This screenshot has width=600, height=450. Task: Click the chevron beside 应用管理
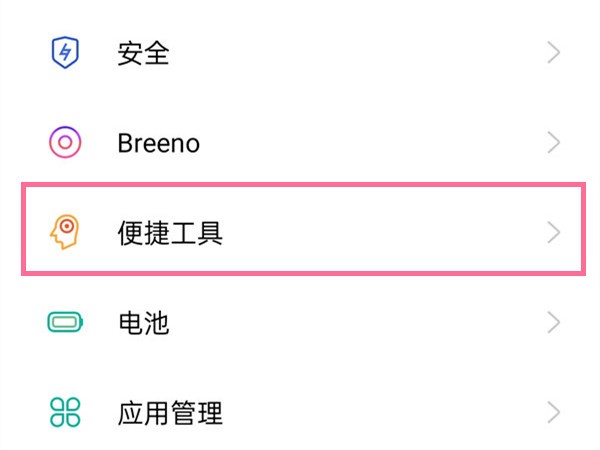554,411
